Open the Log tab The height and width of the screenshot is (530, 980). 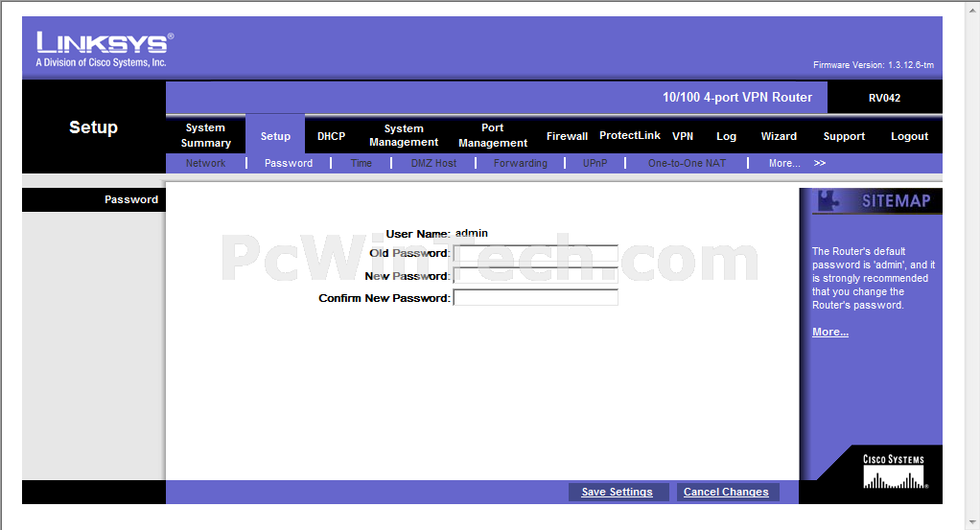point(726,136)
